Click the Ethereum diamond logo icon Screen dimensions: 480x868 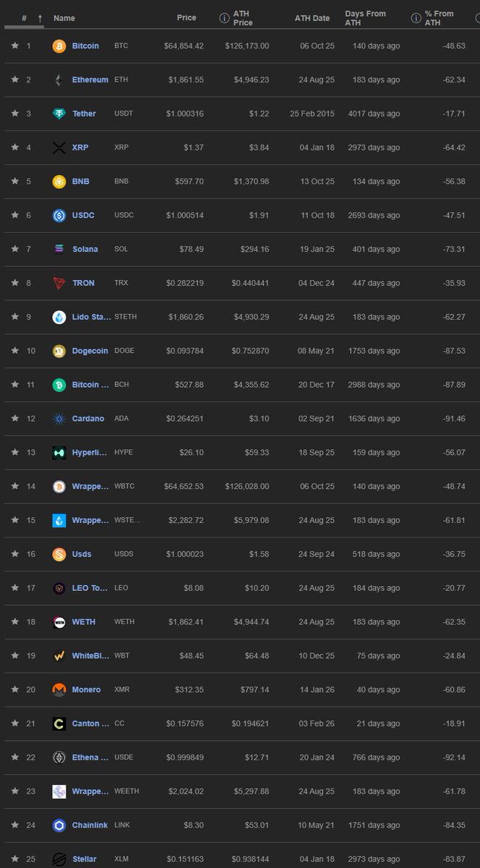pos(59,80)
